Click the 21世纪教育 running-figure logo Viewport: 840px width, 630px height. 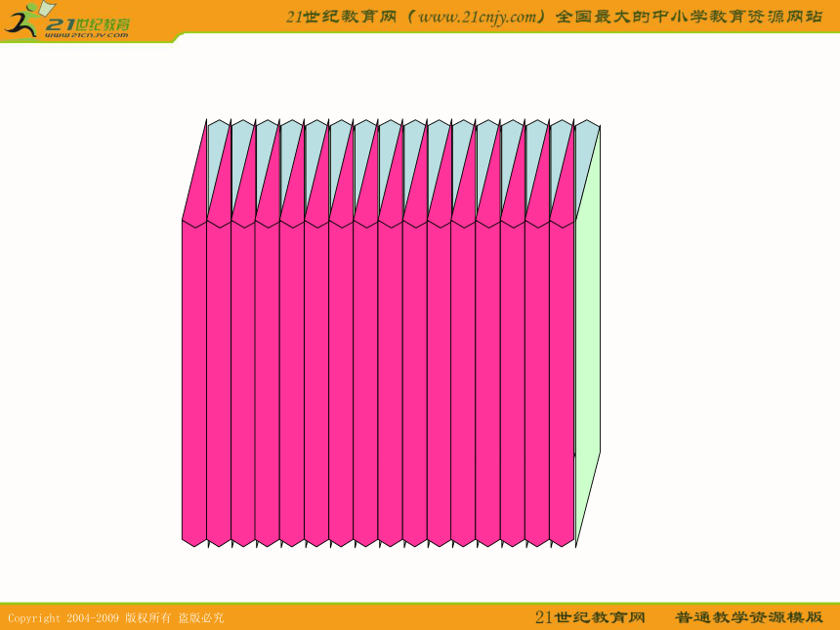65,21
